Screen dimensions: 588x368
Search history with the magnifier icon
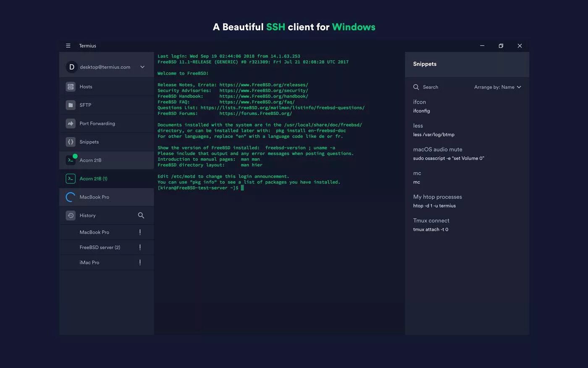point(141,215)
